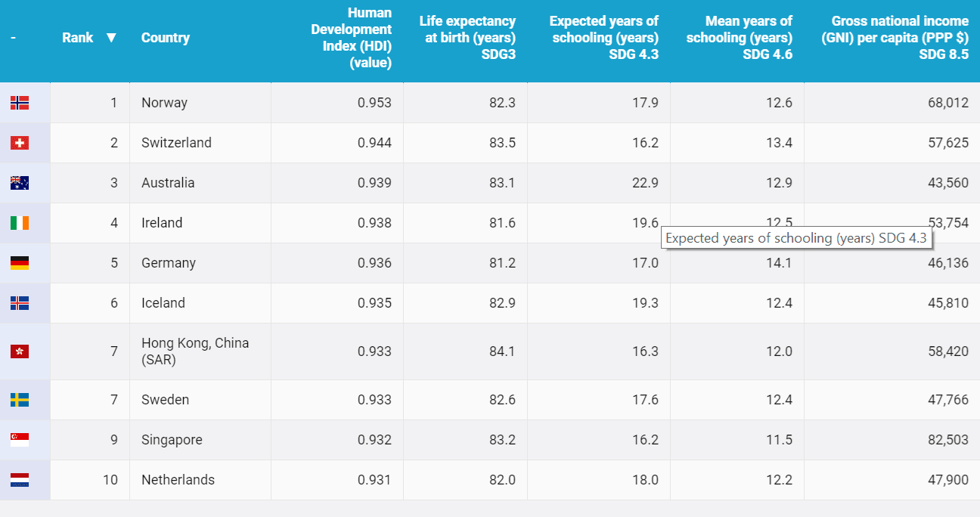
Task: Toggle the Rank sort arrow
Action: (111, 38)
